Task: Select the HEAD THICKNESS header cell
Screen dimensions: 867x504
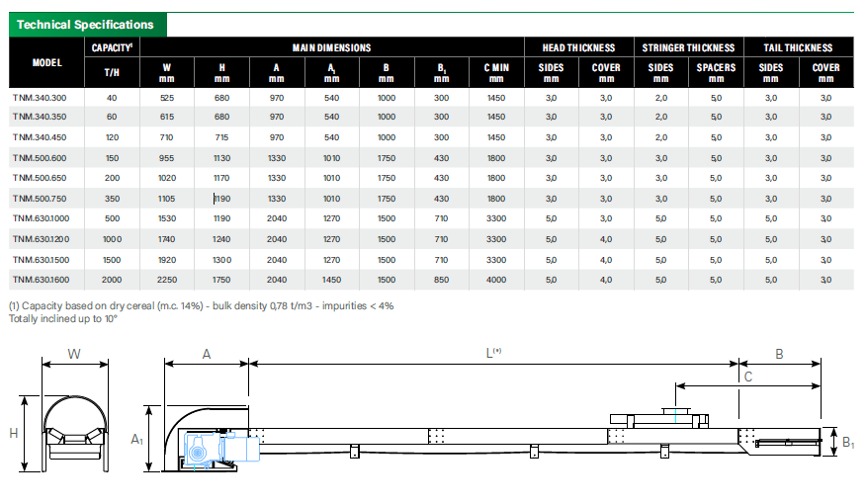Action: click(578, 47)
